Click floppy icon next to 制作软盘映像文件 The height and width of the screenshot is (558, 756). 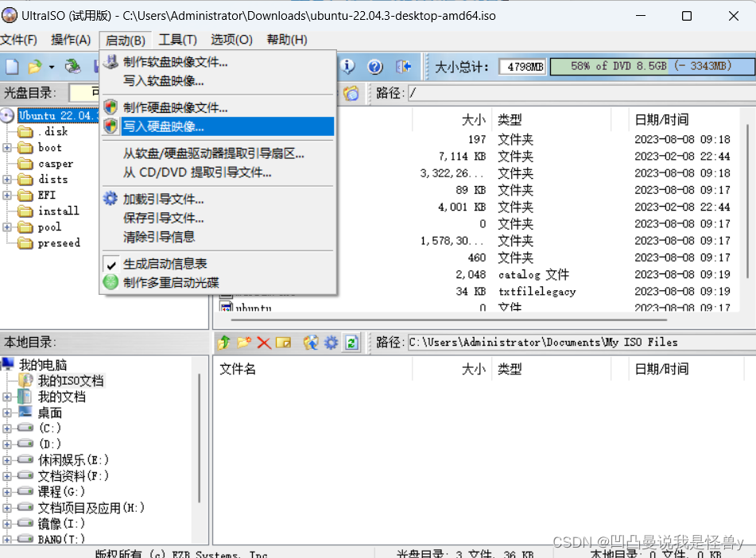pos(110,61)
